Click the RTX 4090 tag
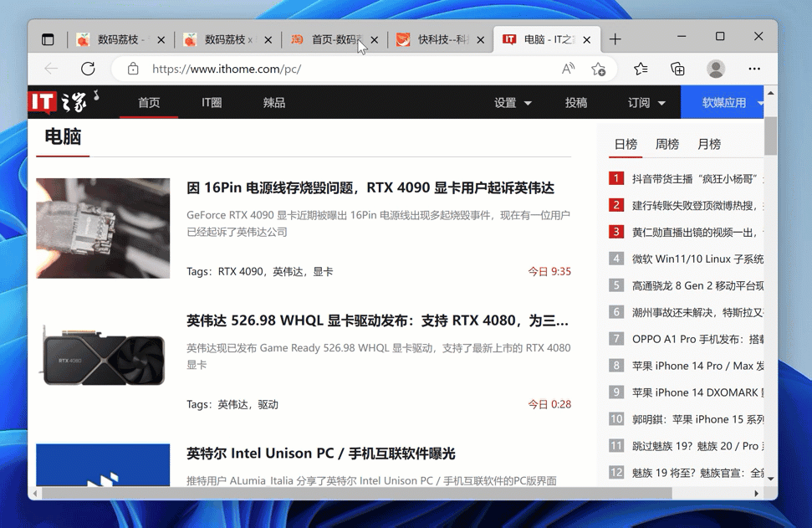Viewport: 812px width, 528px height. (240, 271)
